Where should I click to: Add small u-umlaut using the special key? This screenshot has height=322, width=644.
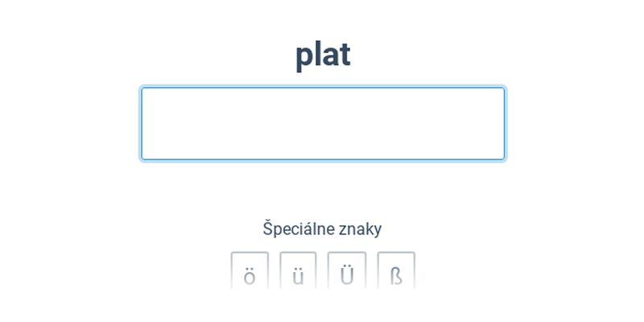click(x=298, y=270)
